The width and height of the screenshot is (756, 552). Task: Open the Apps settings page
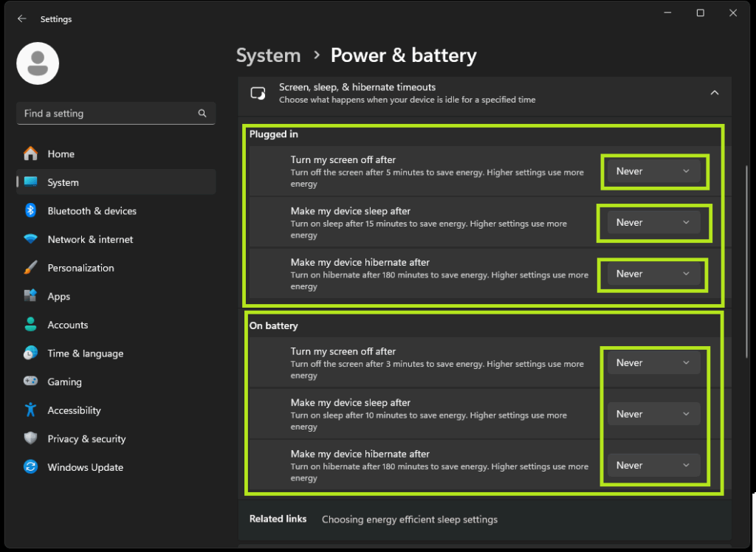click(x=116, y=296)
